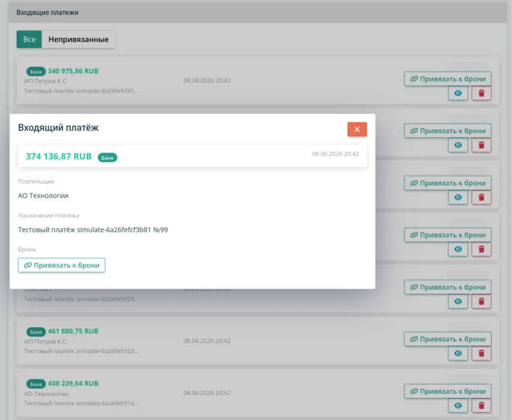The width and height of the screenshot is (512, 420).
Task: Click the dialog date 08.06.2026 20:42
Action: (336, 154)
